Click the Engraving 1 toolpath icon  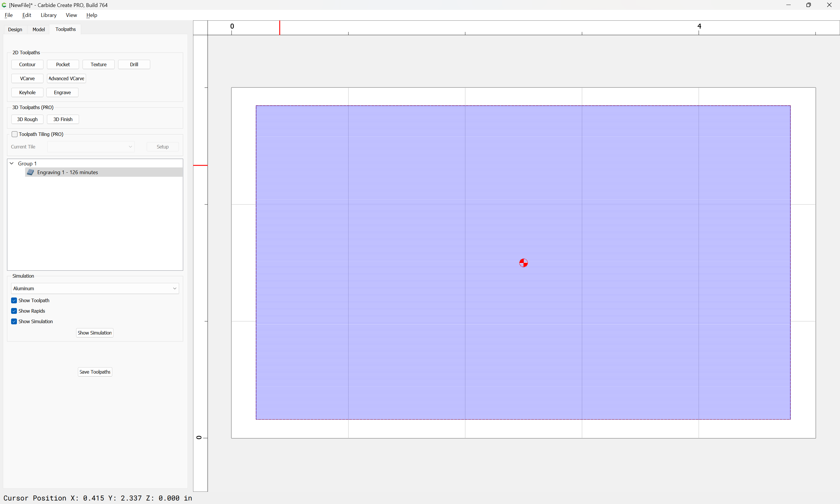point(31,172)
